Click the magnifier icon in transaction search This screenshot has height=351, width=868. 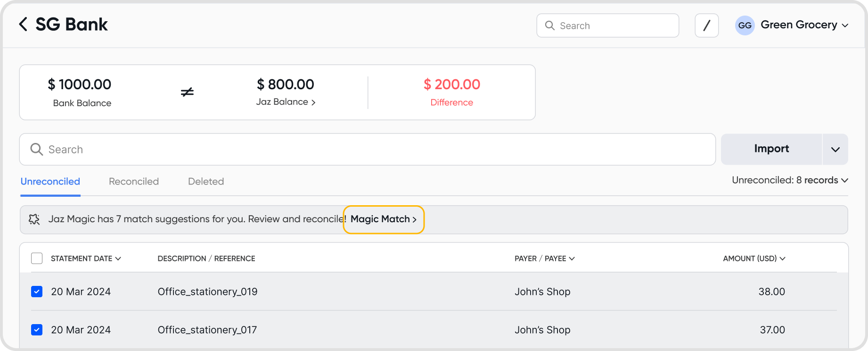[36, 150]
